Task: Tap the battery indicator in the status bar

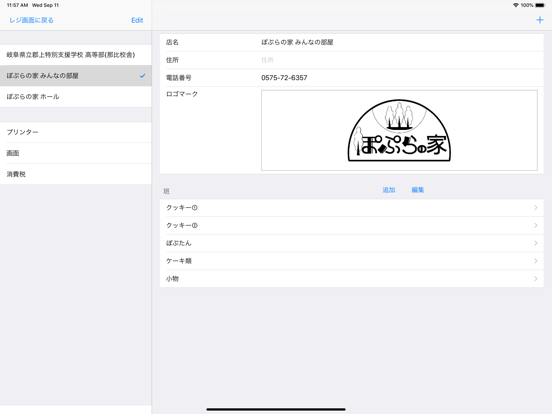Action: coord(540,5)
